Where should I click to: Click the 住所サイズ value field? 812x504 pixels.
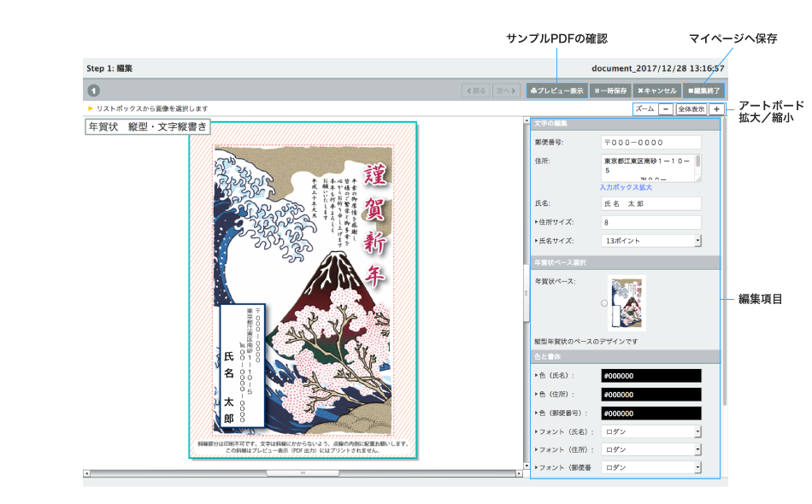tap(651, 222)
